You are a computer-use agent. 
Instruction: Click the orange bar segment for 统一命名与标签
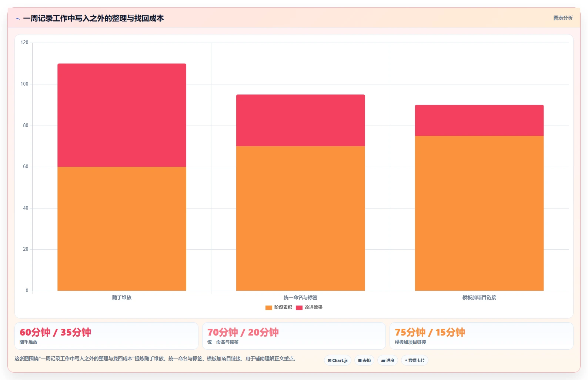click(x=301, y=219)
